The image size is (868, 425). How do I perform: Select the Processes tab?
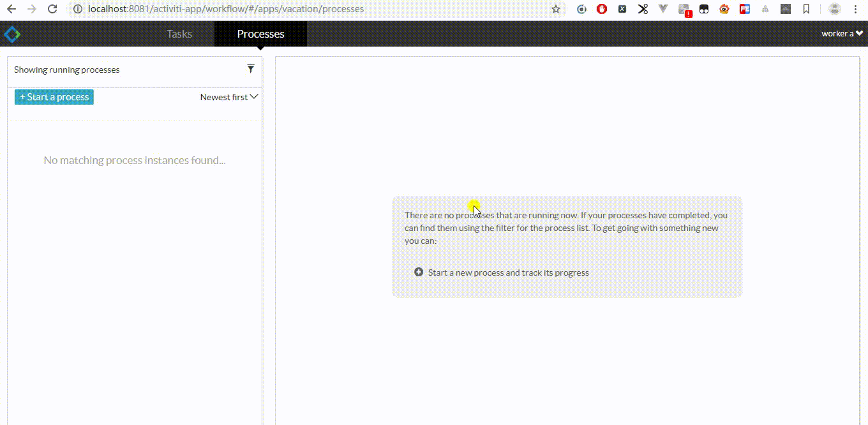click(260, 34)
